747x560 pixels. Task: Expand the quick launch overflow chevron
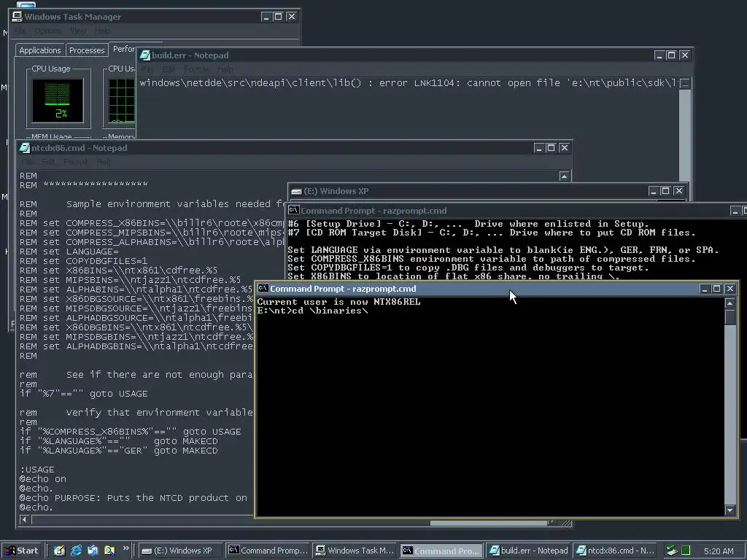click(125, 548)
